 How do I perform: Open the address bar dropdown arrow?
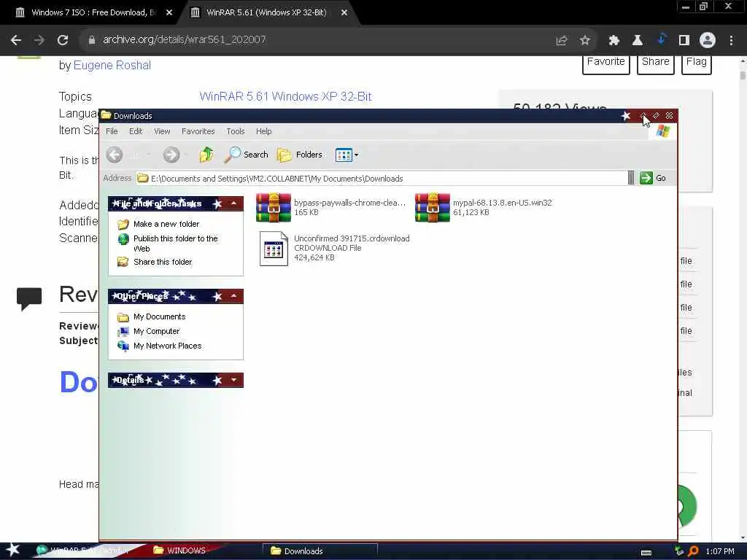click(x=631, y=178)
